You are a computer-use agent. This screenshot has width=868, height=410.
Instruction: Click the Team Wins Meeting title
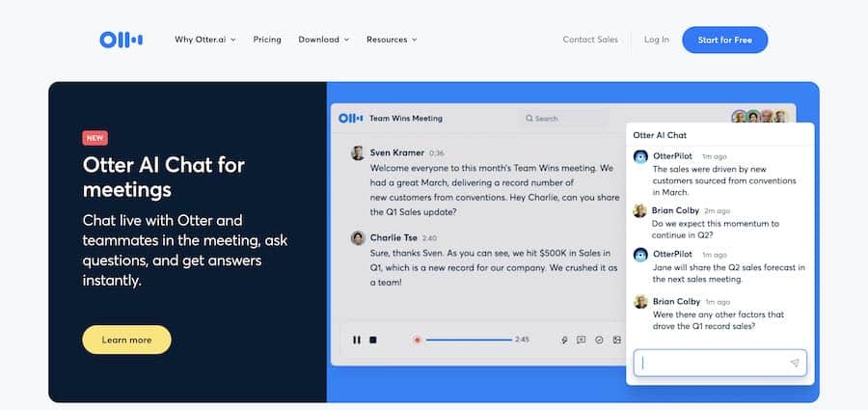(x=406, y=119)
